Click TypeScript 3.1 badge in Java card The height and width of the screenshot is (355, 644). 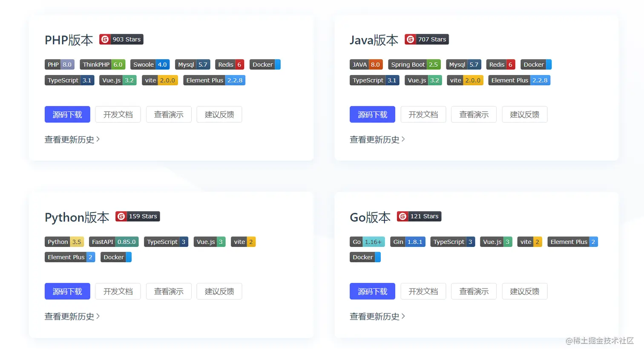coord(374,80)
